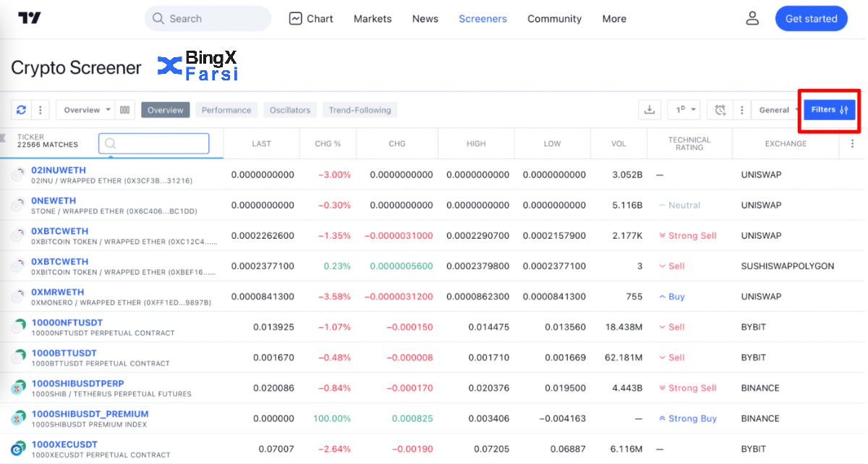Click the top Search field
Viewport: 868px width, 464px height.
[x=208, y=19]
